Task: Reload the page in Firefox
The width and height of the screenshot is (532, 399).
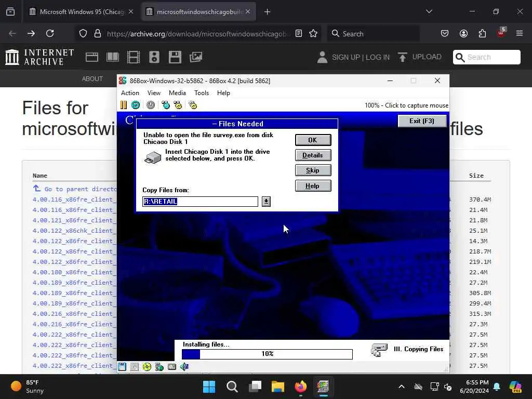Action: (50, 33)
